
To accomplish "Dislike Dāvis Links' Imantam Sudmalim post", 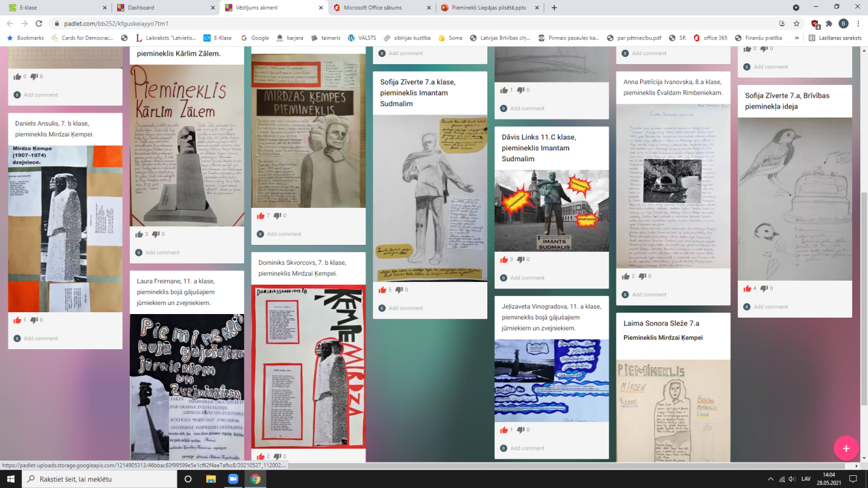I will [x=521, y=259].
